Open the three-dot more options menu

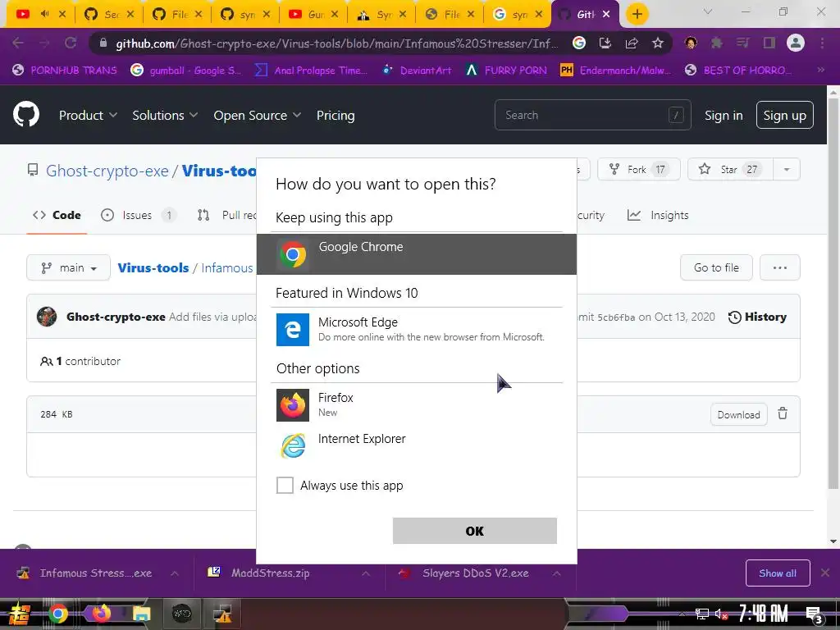(x=779, y=267)
